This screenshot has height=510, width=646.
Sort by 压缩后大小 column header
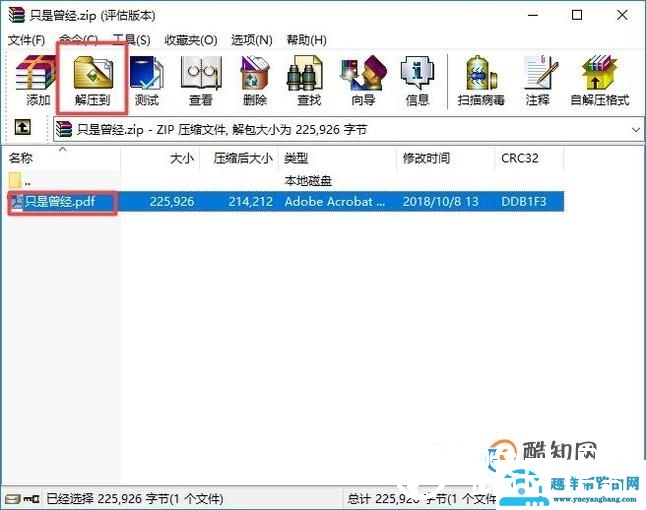coord(239,158)
